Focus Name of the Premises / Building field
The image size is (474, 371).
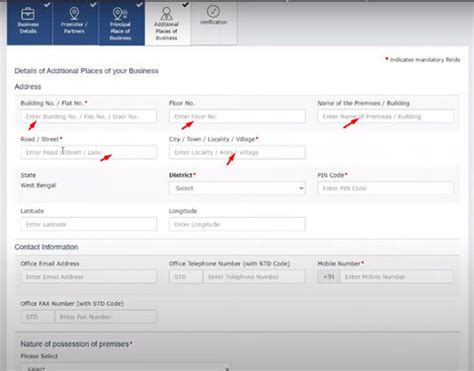(x=386, y=117)
